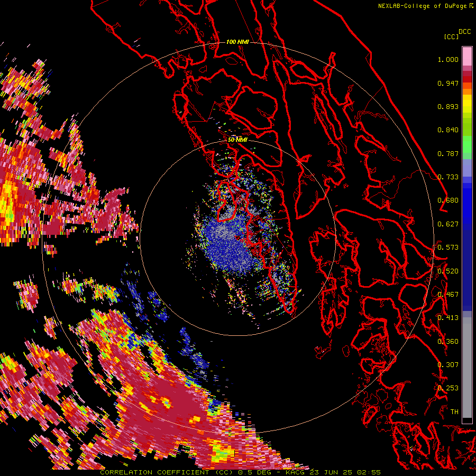Click the 0.893 scale value
Image resolution: width=476 pixels, height=476 pixels.
pos(448,106)
